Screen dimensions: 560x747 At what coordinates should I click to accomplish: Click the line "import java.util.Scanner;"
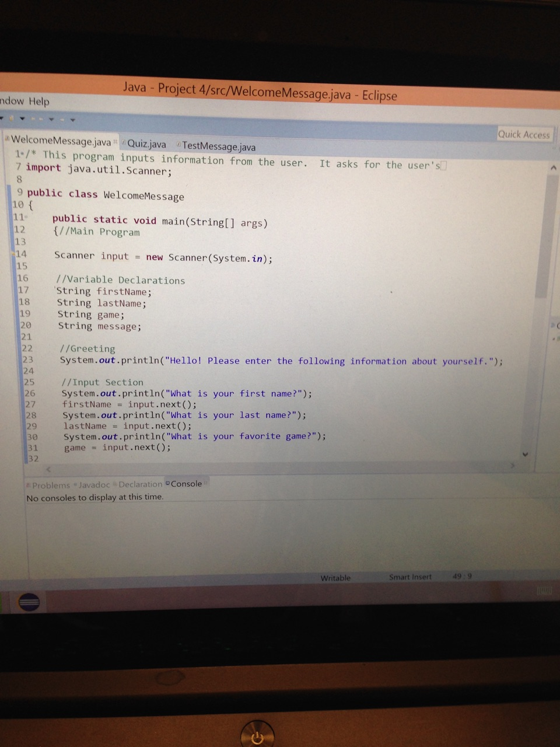(x=99, y=169)
